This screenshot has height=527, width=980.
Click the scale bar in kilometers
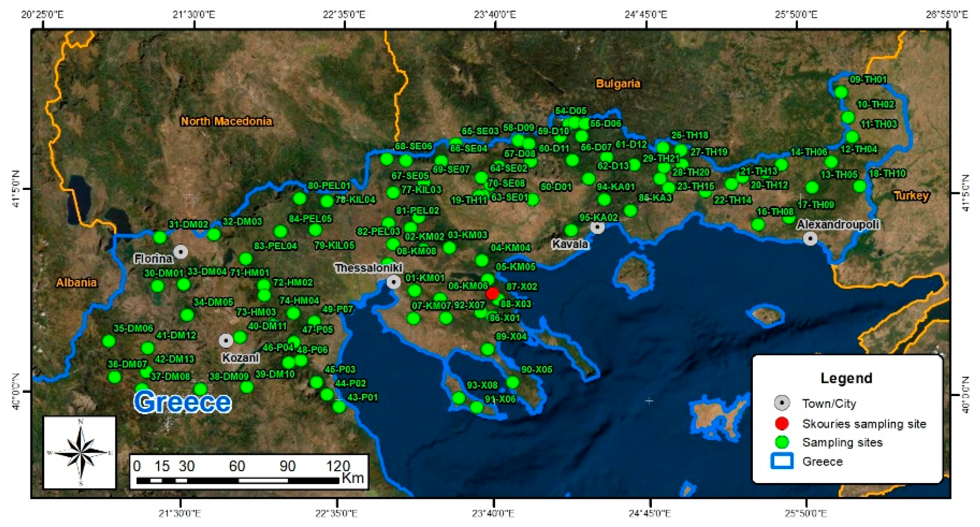(237, 480)
